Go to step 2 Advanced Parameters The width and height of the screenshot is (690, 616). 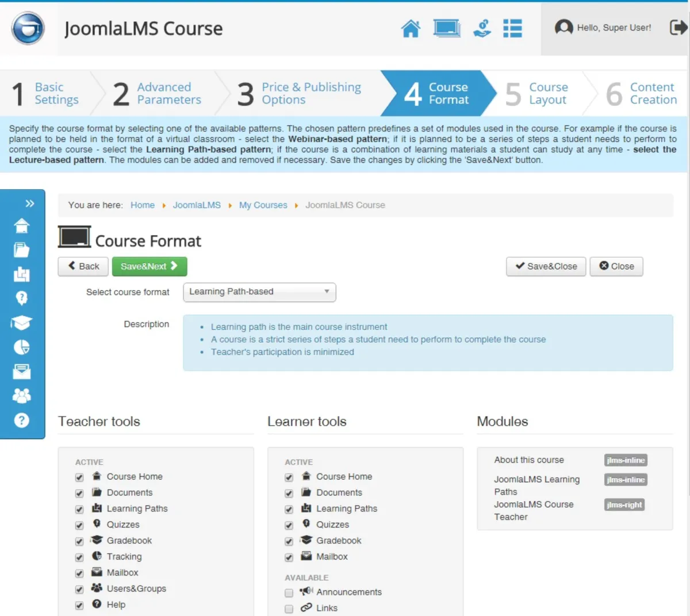pyautogui.click(x=157, y=93)
